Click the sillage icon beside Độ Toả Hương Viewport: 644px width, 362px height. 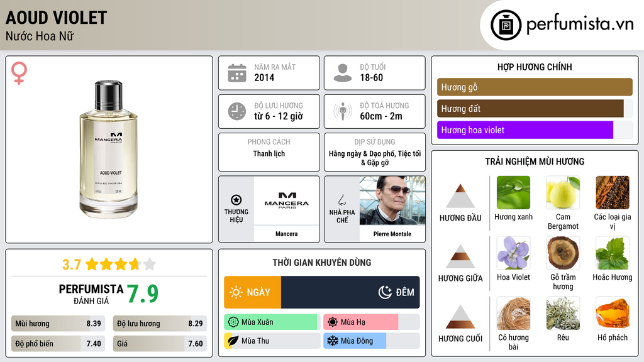(343, 111)
